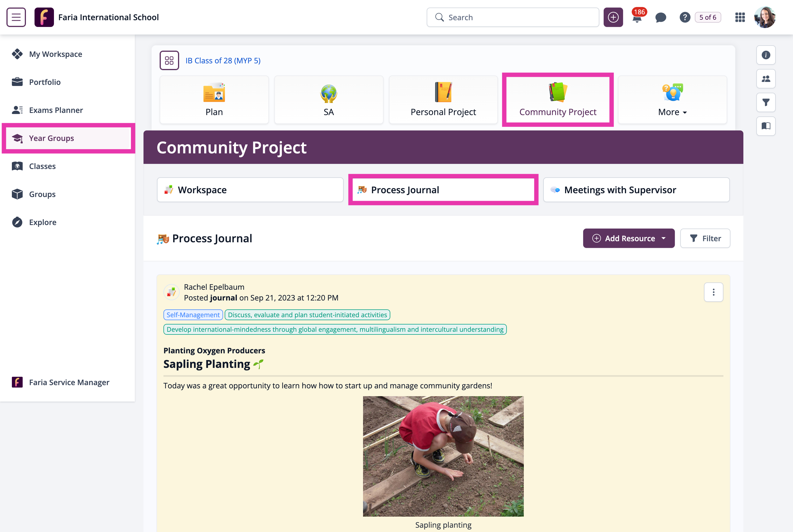793x532 pixels.
Task: Open right sidebar filter funnel icon
Action: tap(766, 102)
